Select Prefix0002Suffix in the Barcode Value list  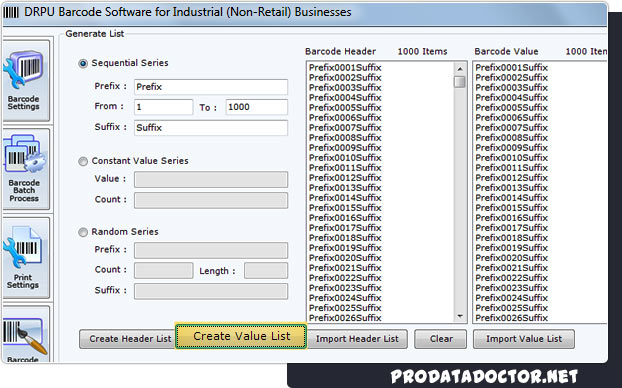(x=512, y=77)
